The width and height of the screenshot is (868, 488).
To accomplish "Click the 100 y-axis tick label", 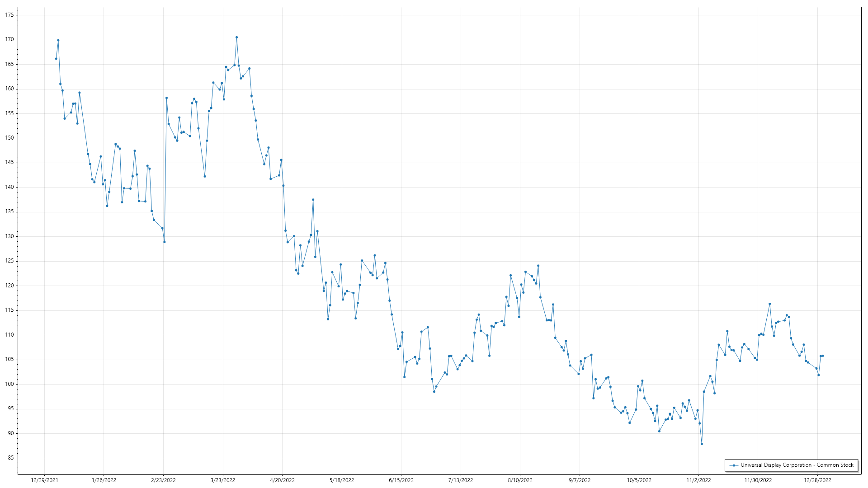I will pyautogui.click(x=9, y=384).
